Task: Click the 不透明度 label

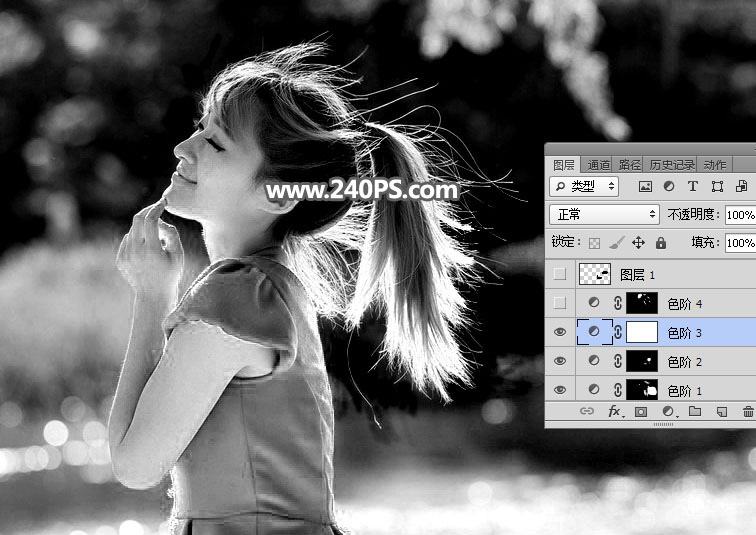Action: tap(692, 214)
